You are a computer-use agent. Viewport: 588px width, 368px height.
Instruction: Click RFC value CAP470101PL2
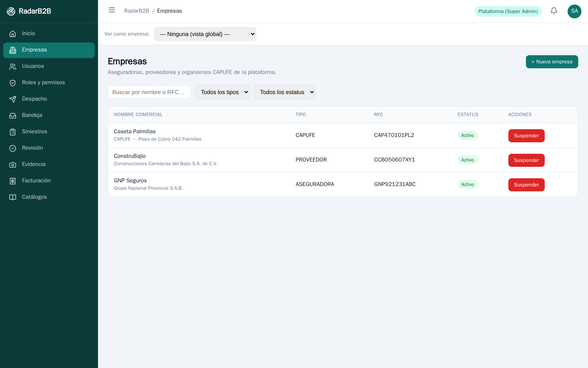(x=394, y=135)
